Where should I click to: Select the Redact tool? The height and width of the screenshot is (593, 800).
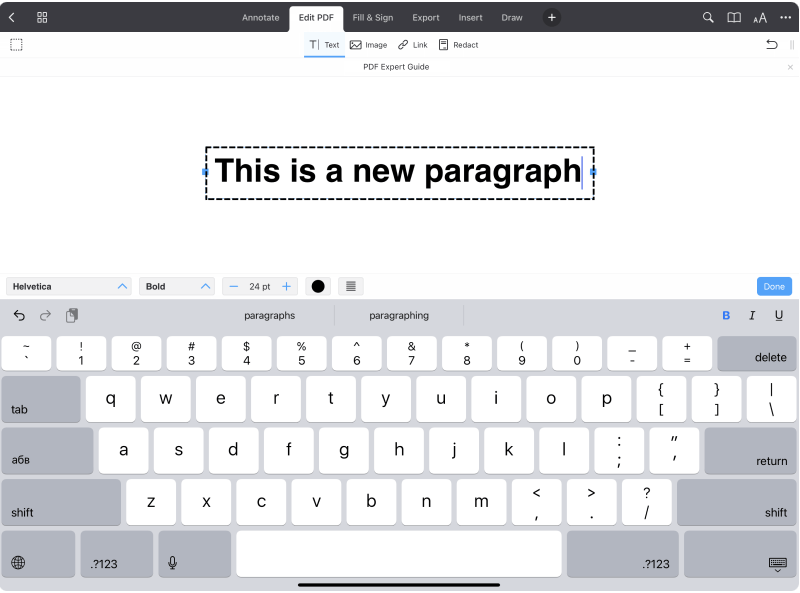coord(458,45)
